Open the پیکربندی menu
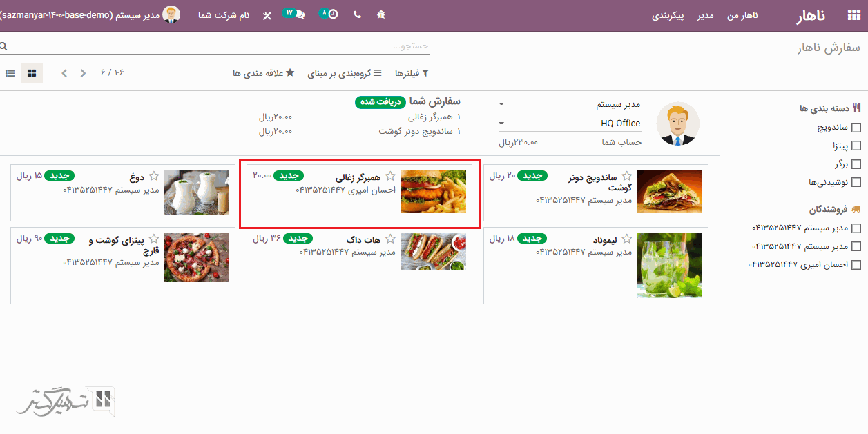Image resolution: width=868 pixels, height=434 pixels. pyautogui.click(x=668, y=15)
